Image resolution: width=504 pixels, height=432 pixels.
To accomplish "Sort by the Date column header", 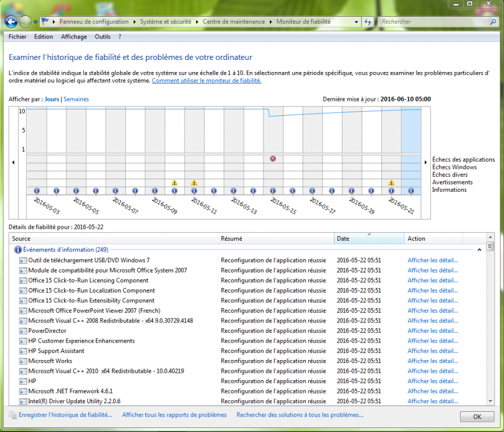I will [x=369, y=238].
